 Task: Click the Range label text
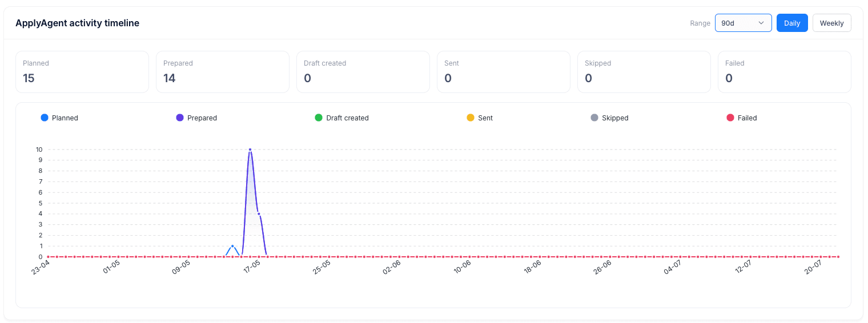[x=700, y=23]
